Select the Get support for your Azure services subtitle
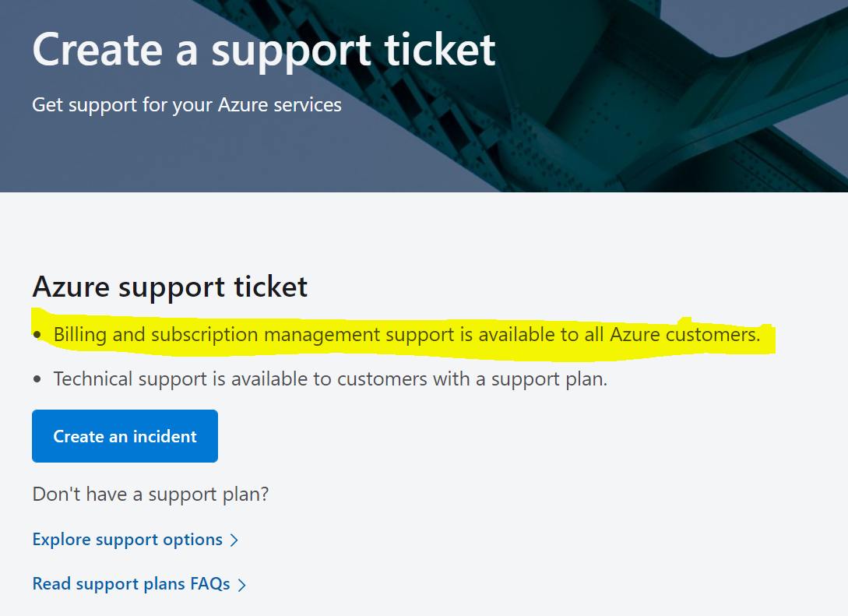The image size is (848, 616). point(187,104)
